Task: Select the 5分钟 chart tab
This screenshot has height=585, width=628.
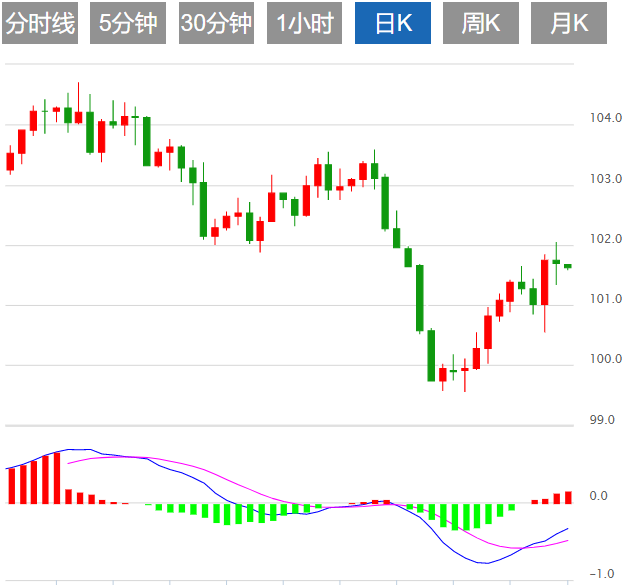Action: 128,23
